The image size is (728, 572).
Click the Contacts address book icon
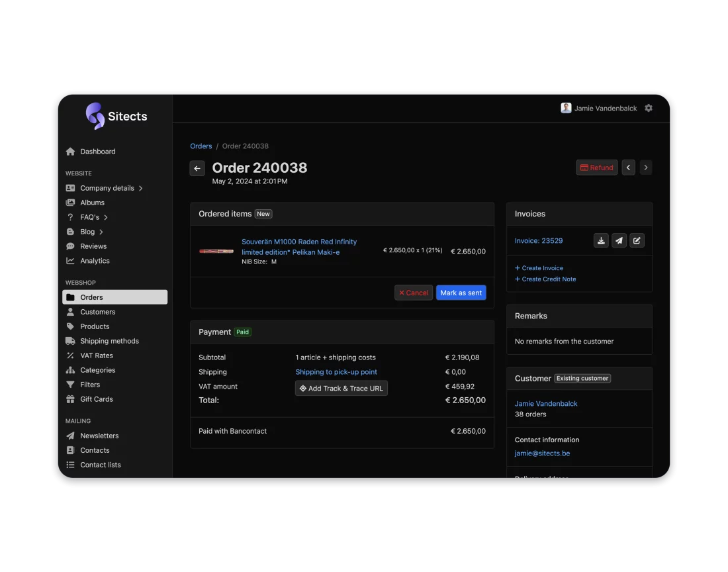coord(70,450)
